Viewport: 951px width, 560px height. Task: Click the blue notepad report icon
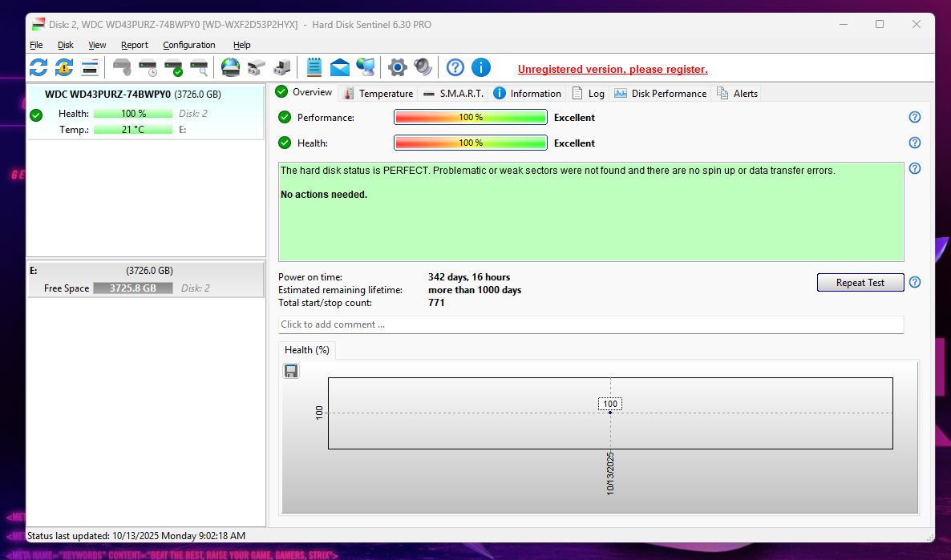click(x=314, y=67)
